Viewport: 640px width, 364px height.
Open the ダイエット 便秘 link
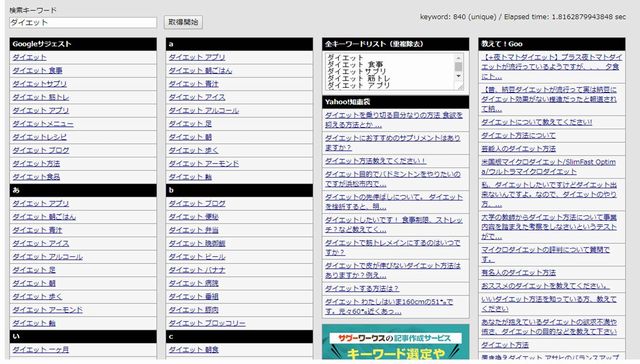point(193,217)
